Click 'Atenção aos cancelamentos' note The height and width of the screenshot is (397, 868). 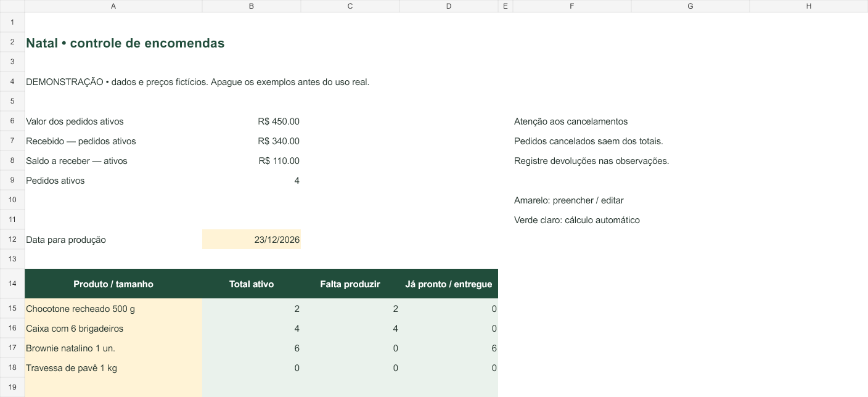click(x=571, y=121)
